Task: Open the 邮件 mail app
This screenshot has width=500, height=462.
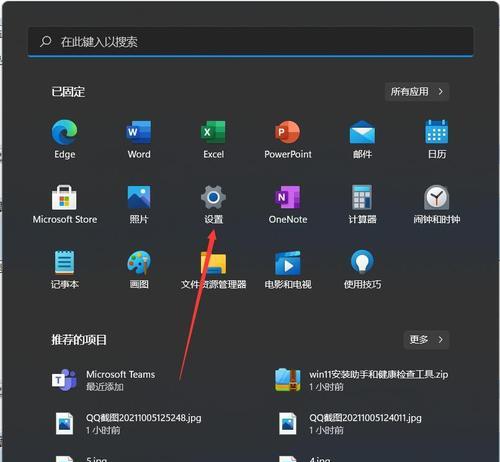Action: (362, 139)
